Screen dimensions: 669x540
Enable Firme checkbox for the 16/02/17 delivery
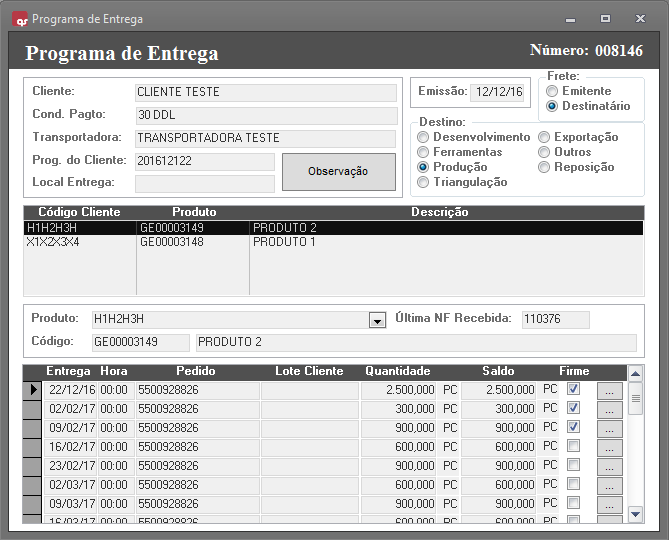point(573,446)
